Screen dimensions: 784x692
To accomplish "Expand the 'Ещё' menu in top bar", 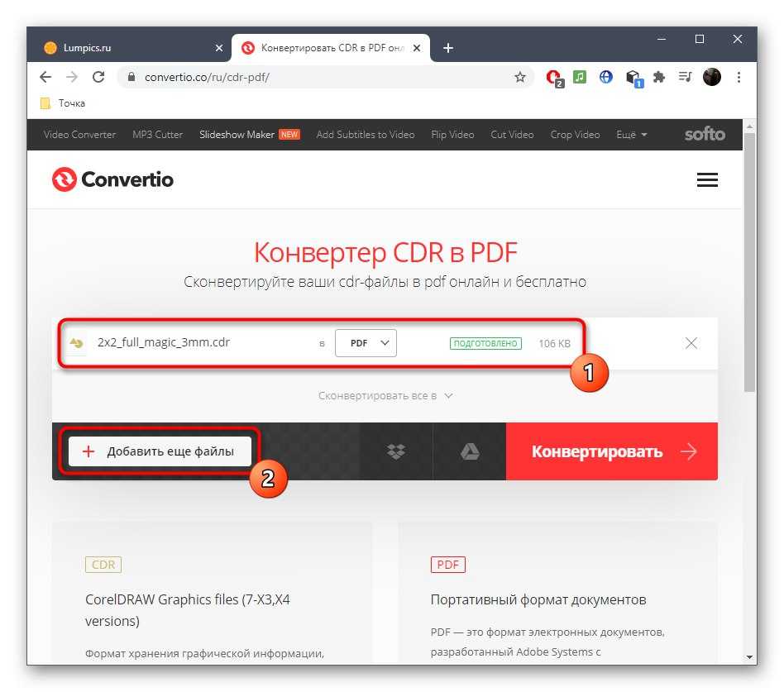I will click(x=631, y=135).
